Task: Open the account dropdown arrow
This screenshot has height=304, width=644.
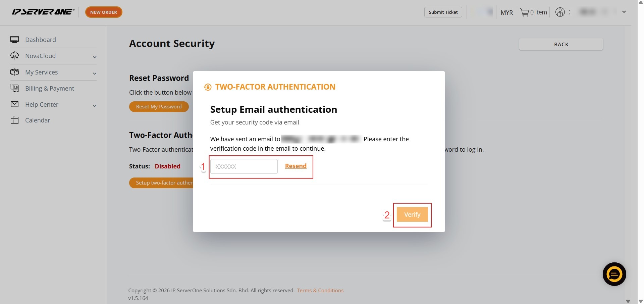Action: (x=624, y=12)
